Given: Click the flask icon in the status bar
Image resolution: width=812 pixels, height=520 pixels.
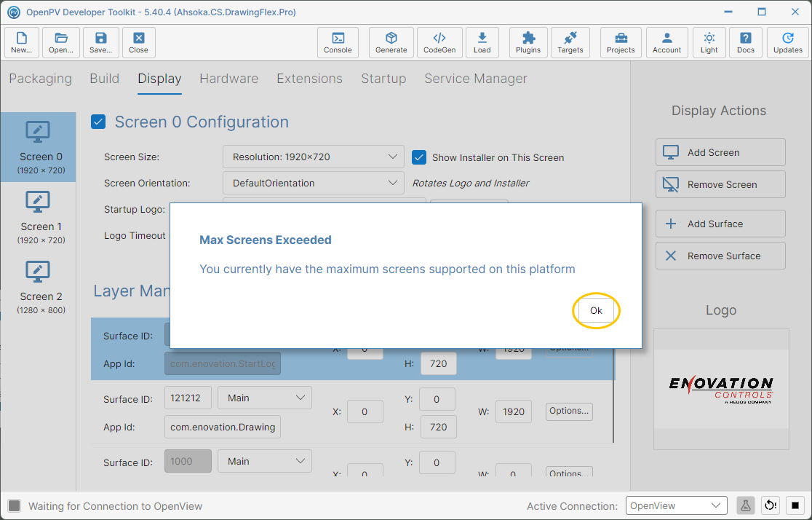Looking at the screenshot, I should click(746, 505).
